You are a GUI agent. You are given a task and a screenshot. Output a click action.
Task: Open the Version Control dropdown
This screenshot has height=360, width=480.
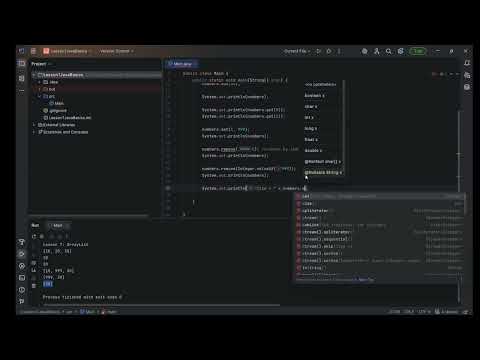(x=117, y=51)
